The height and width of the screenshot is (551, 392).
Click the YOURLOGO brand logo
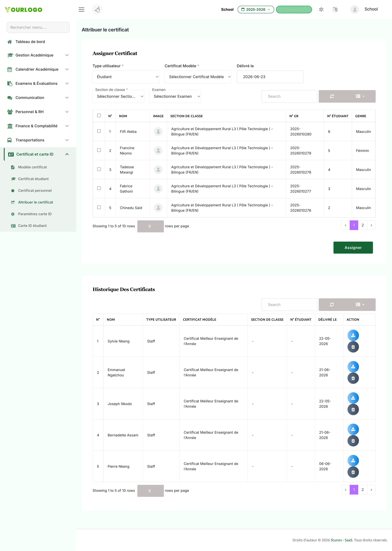click(23, 10)
